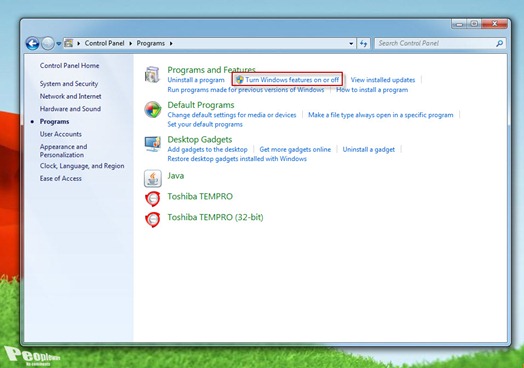Click the search magnifier icon
Image resolution: width=524 pixels, height=368 pixels.
[499, 43]
